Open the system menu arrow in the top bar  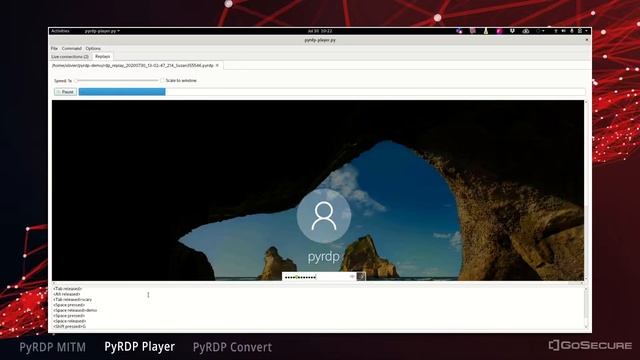coord(587,31)
